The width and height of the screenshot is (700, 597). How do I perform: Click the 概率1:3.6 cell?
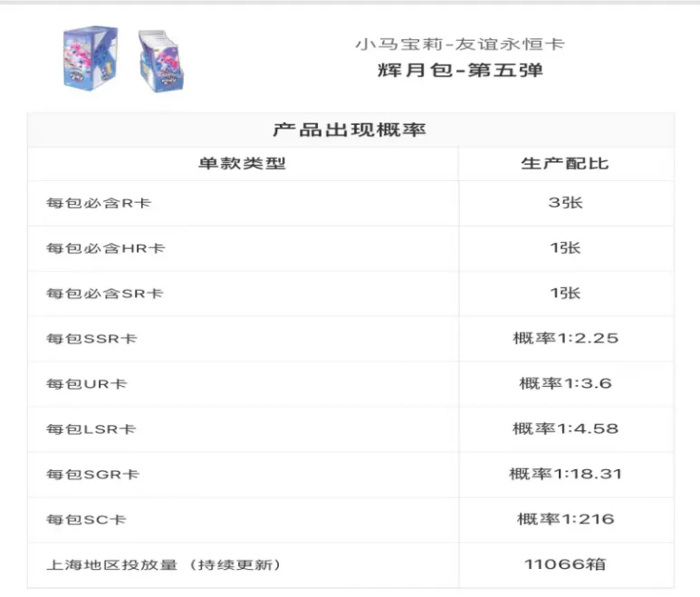click(566, 383)
